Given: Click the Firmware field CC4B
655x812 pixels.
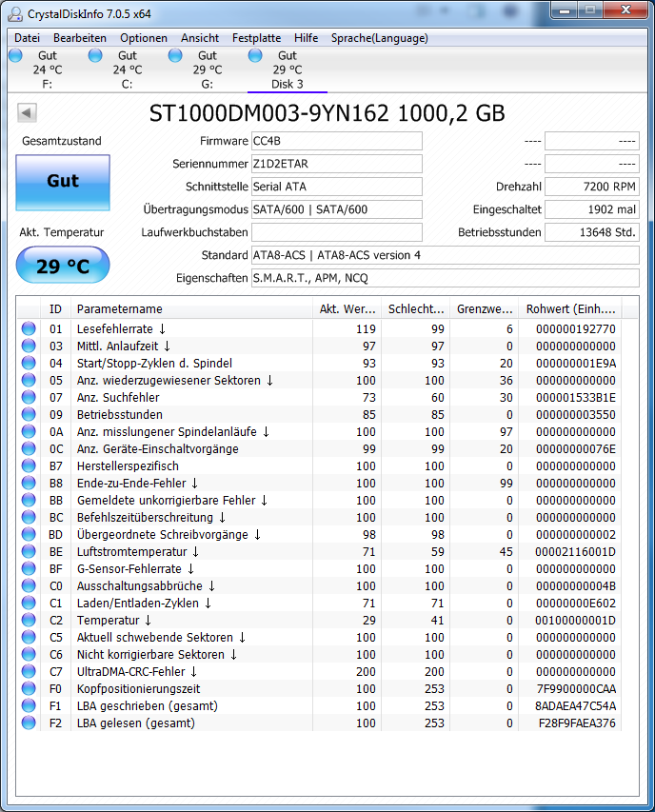Looking at the screenshot, I should tap(337, 141).
